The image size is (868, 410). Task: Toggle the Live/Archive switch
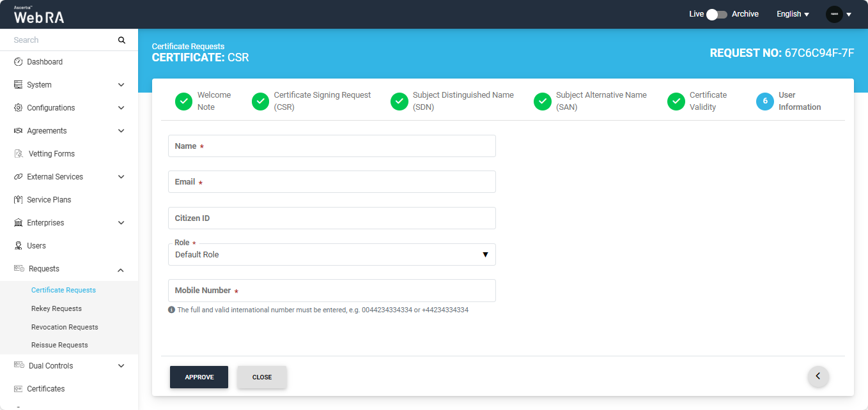tap(717, 14)
